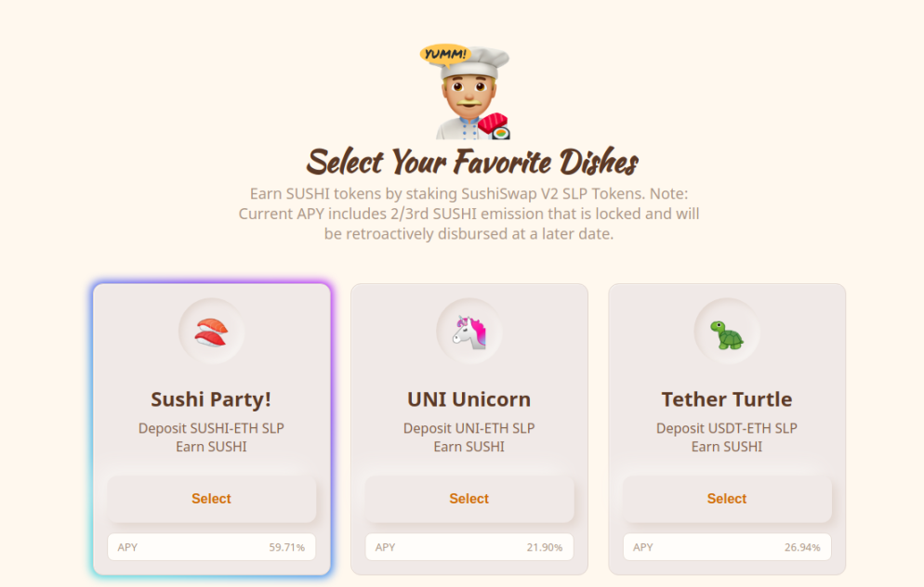Click the unicorn emoji icon

point(469,332)
